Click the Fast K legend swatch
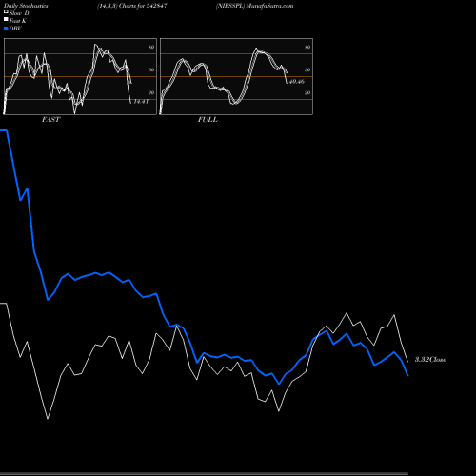The width and height of the screenshot is (476, 476). pos(6,19)
